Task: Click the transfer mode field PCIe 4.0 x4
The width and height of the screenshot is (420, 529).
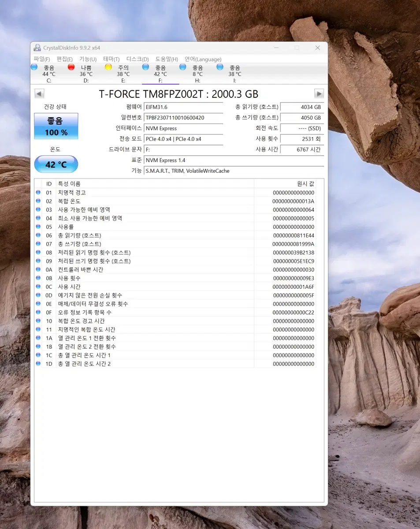Action: click(183, 139)
